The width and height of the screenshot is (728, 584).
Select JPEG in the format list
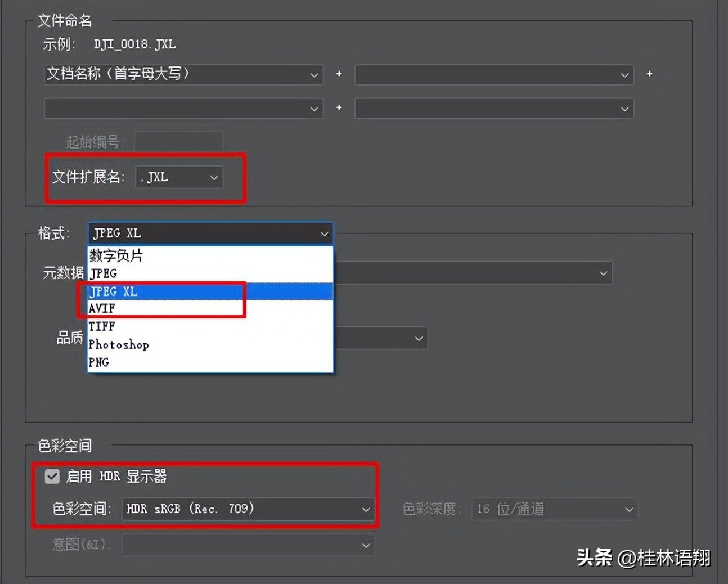click(x=210, y=273)
